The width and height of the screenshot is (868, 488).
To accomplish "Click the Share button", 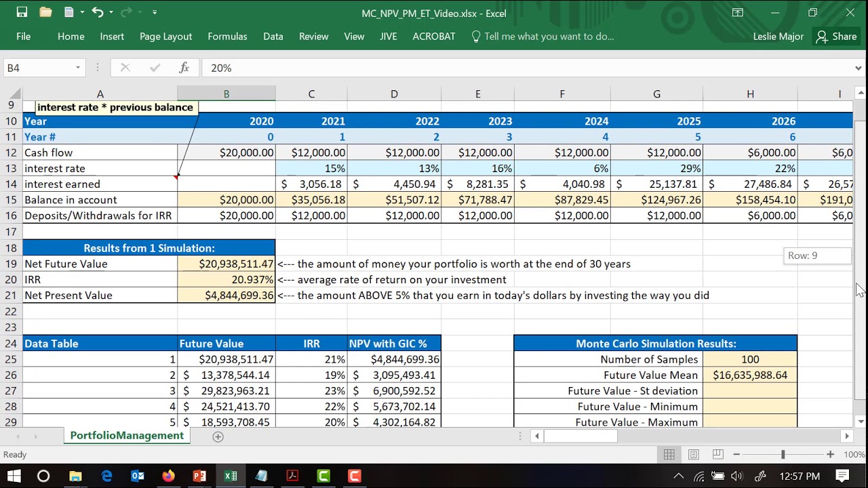I will point(837,37).
